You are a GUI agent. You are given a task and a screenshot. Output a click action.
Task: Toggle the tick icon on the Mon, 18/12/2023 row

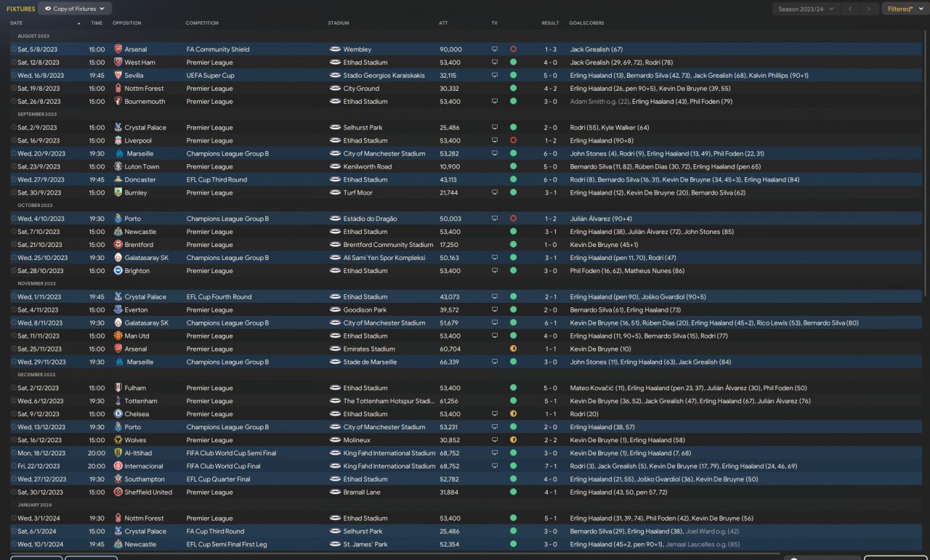pos(14,453)
